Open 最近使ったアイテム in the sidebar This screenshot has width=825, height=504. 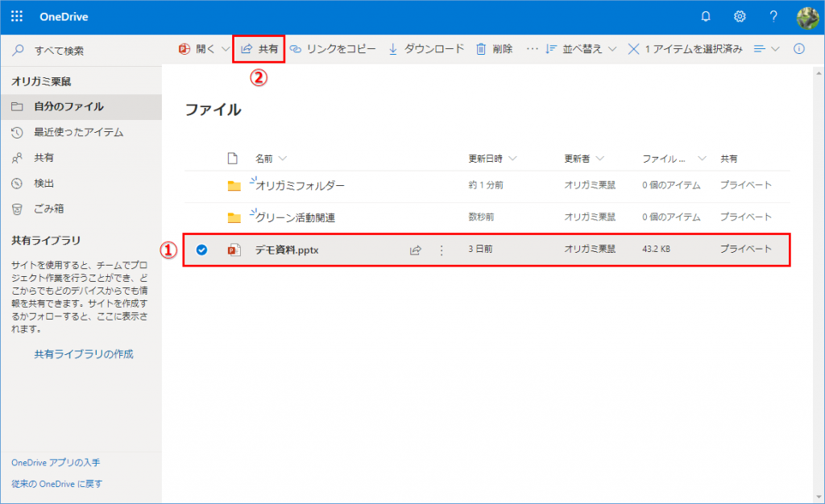point(81,132)
